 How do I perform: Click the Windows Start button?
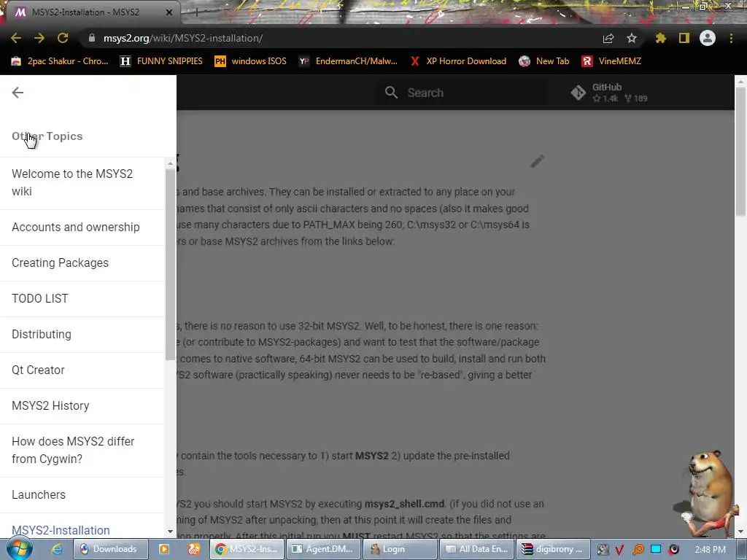[19, 549]
